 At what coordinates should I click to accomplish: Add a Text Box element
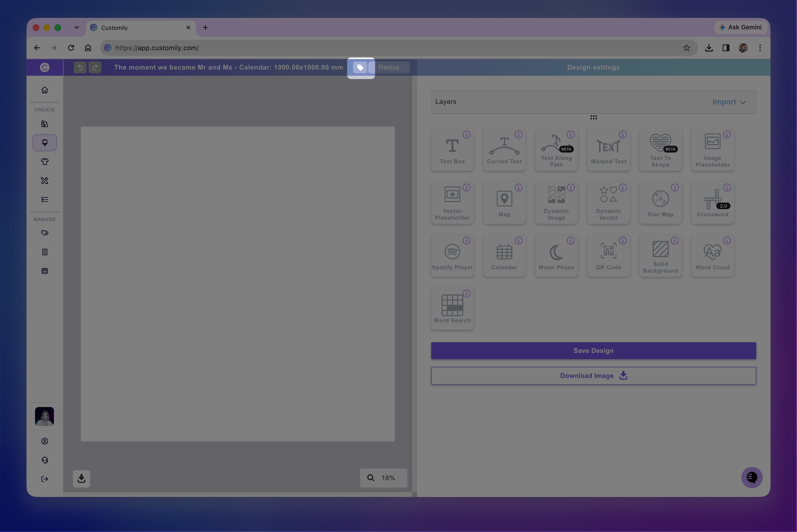452,150
